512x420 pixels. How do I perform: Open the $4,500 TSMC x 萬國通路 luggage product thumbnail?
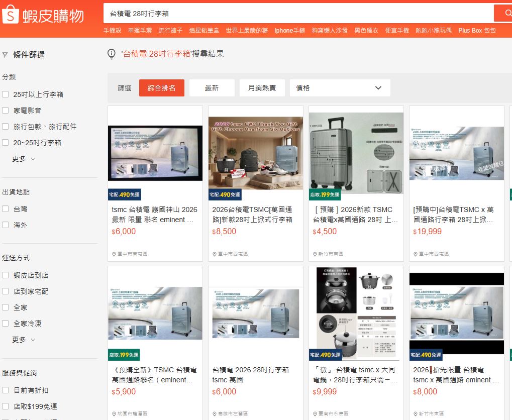point(356,152)
